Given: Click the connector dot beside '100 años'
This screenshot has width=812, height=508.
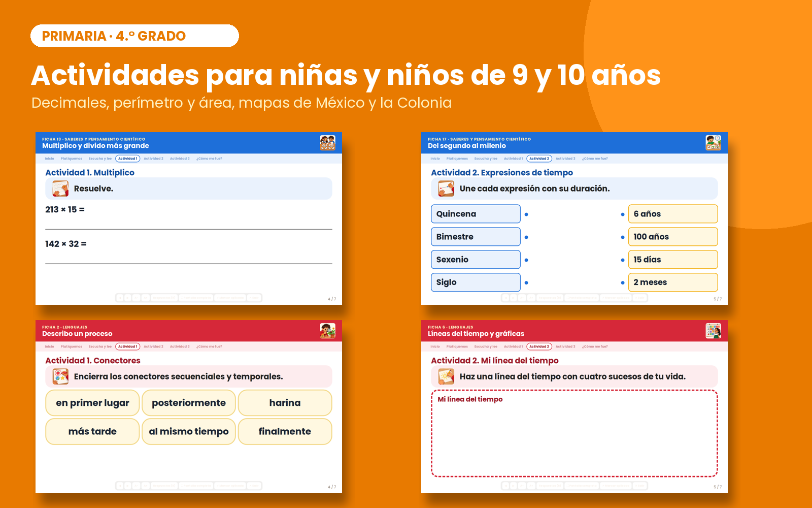Looking at the screenshot, I should pos(623,237).
